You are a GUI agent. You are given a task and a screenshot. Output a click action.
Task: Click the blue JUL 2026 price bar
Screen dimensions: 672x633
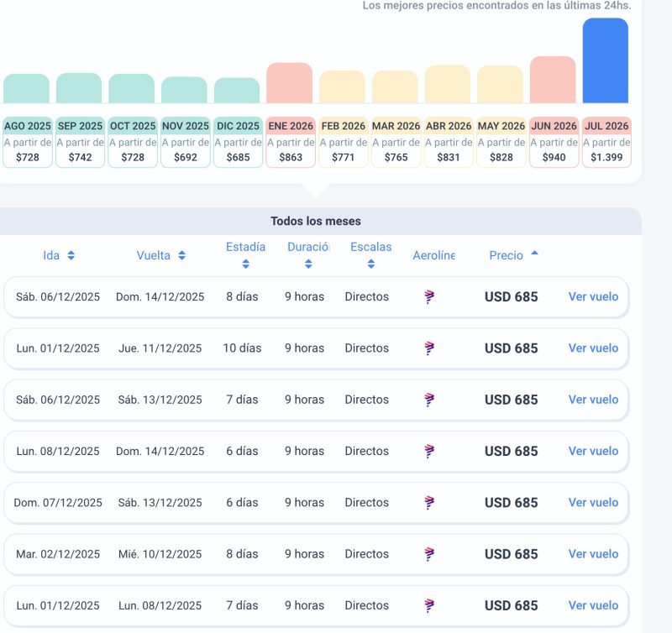[x=606, y=60]
